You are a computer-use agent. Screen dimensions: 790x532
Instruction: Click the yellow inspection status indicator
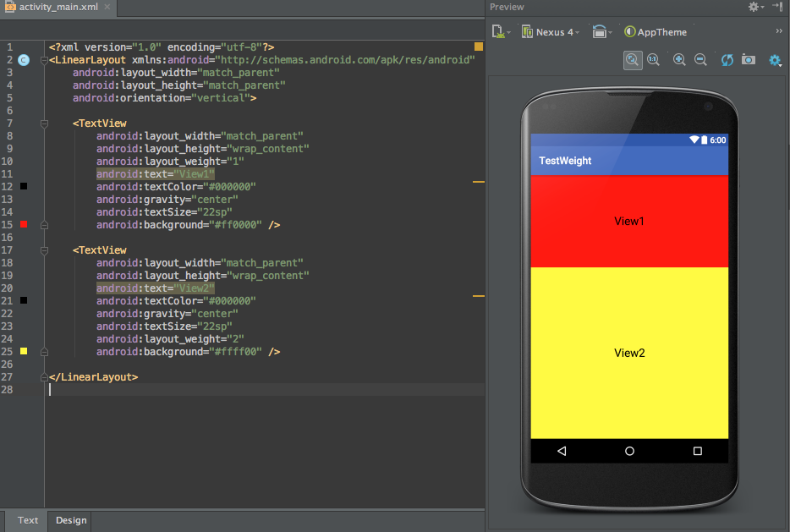pyautogui.click(x=479, y=47)
